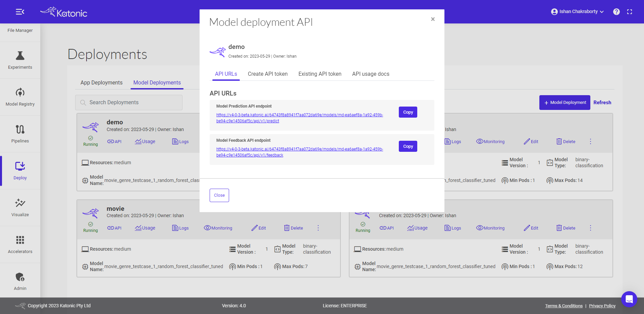Open Logs on the Max Pods 12 deployment card

[453, 228]
